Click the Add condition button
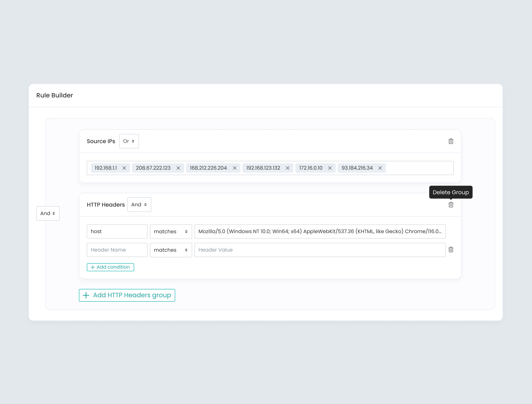This screenshot has height=404, width=532. click(x=110, y=267)
